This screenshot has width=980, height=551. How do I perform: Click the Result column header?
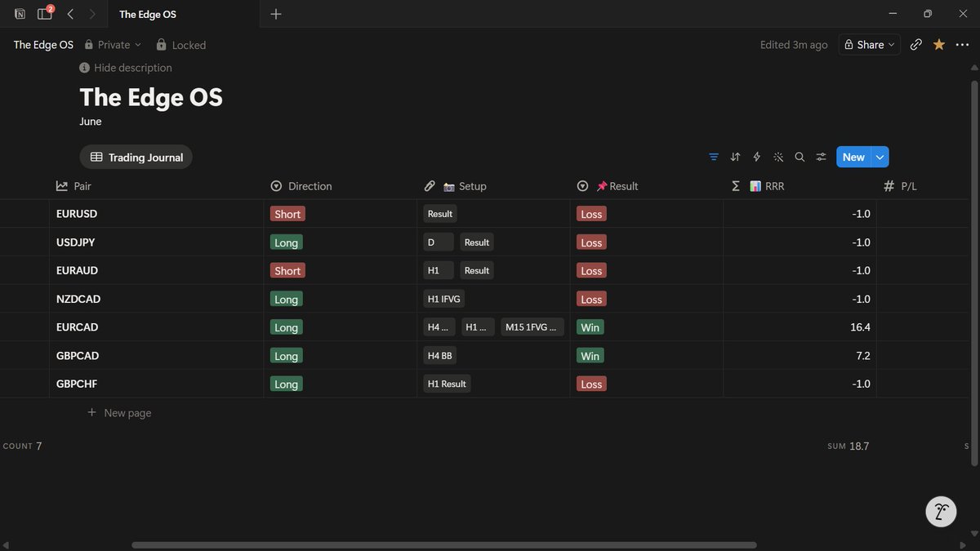646,186
